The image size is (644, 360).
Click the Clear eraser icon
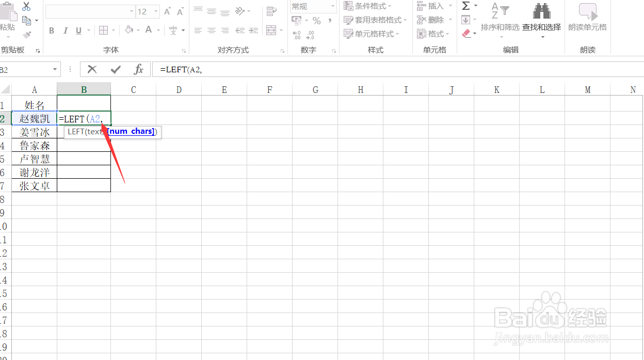click(x=466, y=34)
